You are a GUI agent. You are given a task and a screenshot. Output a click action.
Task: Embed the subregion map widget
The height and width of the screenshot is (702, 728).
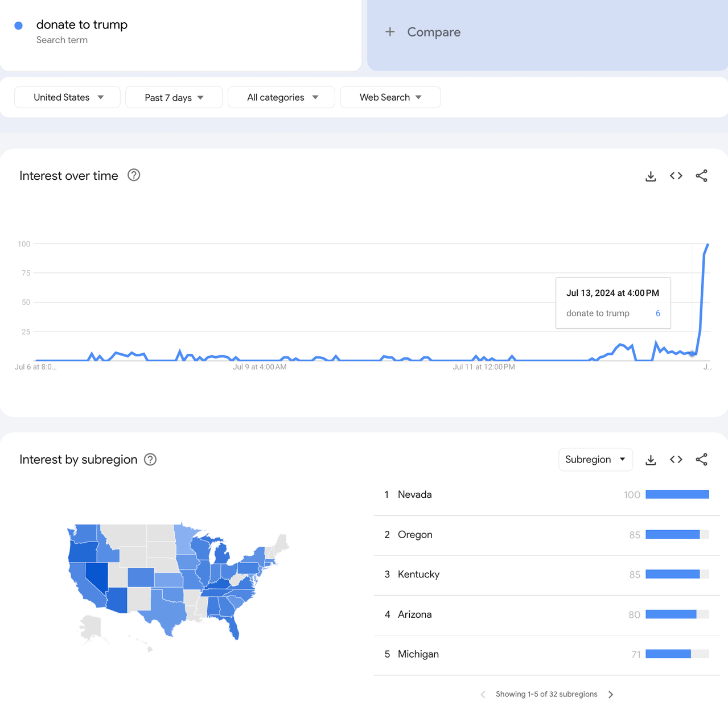tap(676, 460)
